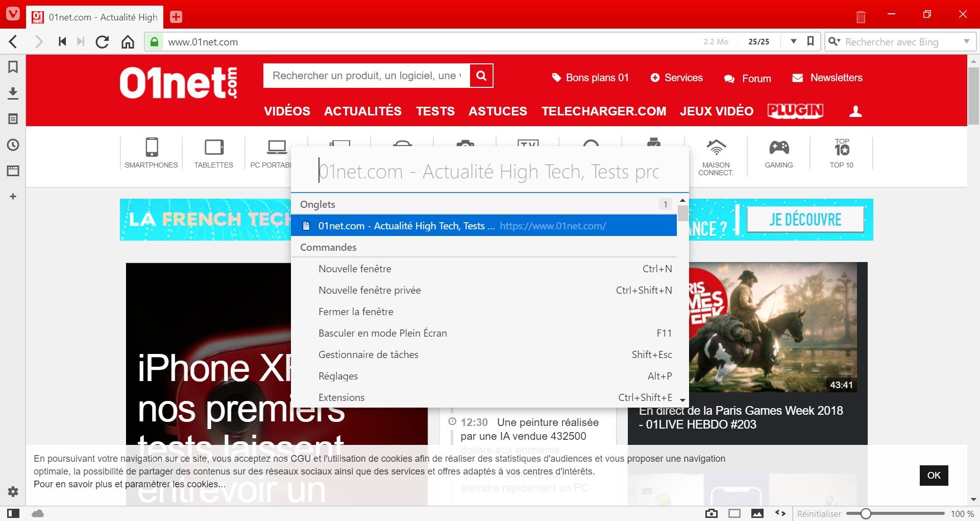Reload the current page
Image resolution: width=980 pixels, height=521 pixels.
(x=102, y=42)
